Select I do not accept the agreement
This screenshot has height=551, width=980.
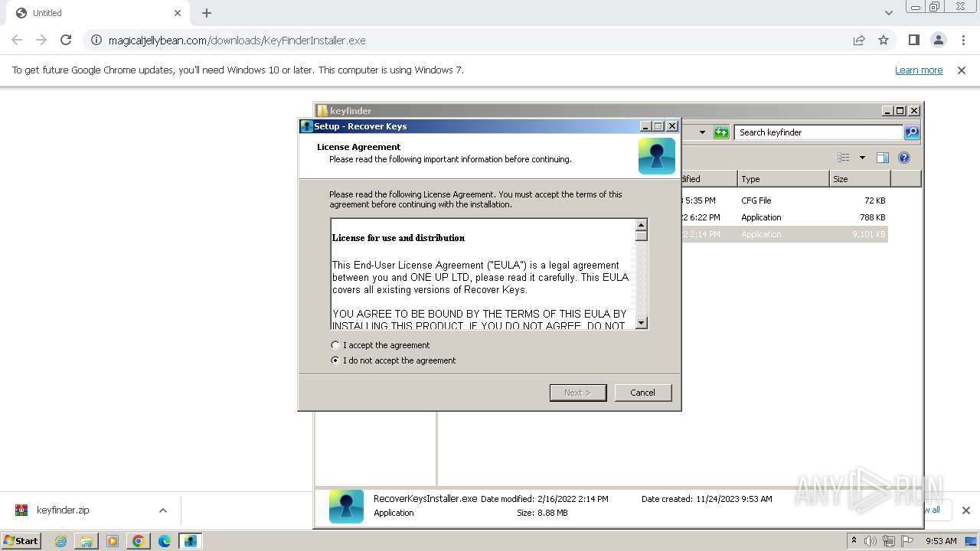(x=394, y=360)
